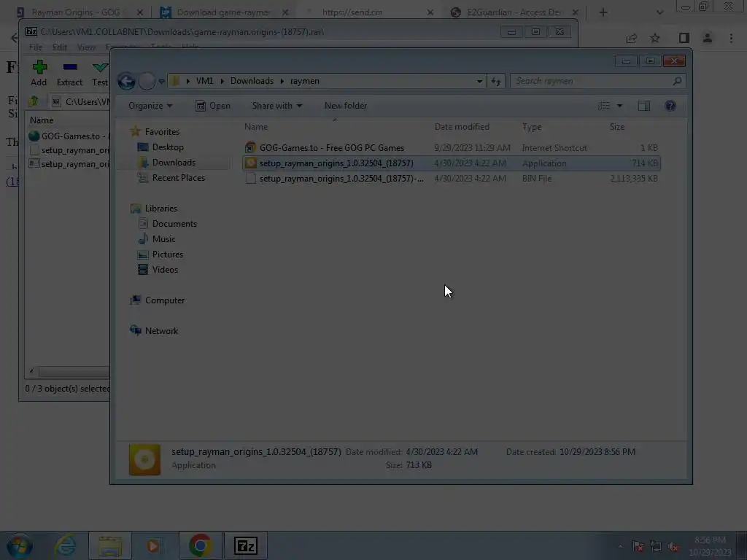Expand address bar history dropdown
This screenshot has height=560, width=747.
479,81
